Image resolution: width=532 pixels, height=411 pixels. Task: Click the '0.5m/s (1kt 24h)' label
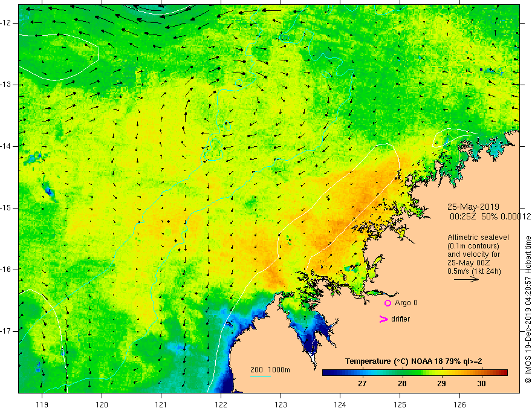[474, 271]
